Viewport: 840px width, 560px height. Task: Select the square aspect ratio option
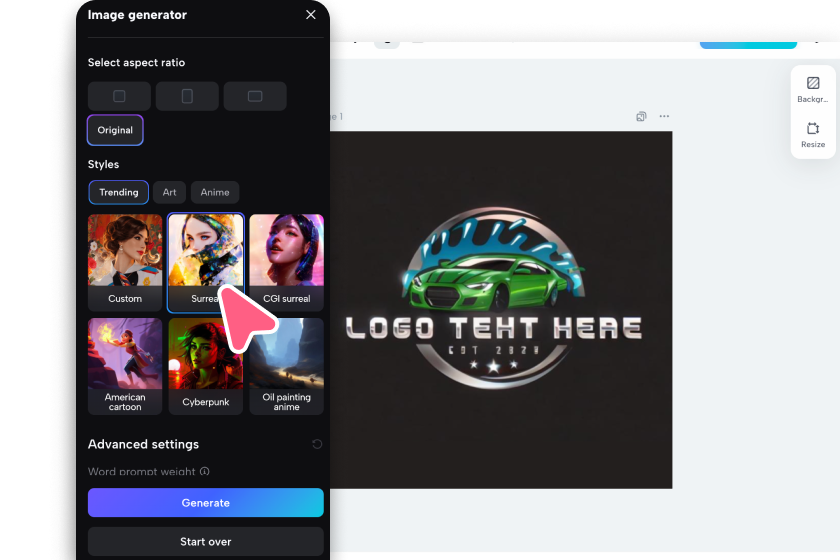[x=119, y=96]
